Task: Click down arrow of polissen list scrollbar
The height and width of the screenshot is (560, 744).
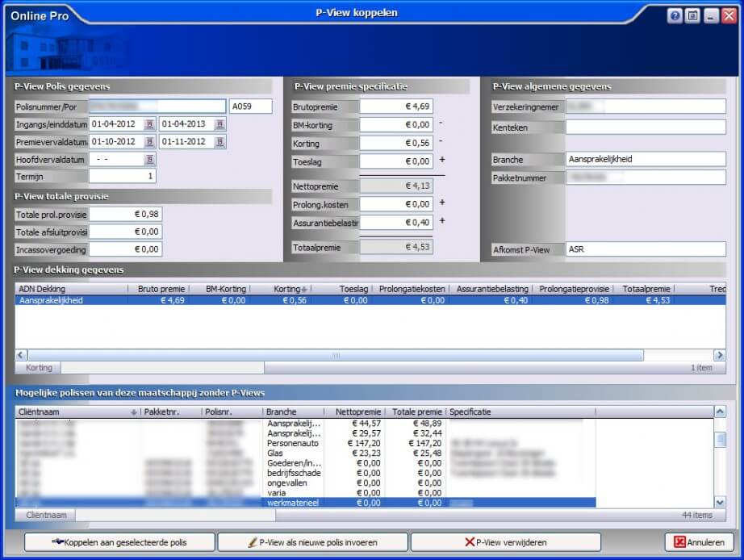Action: (720, 502)
